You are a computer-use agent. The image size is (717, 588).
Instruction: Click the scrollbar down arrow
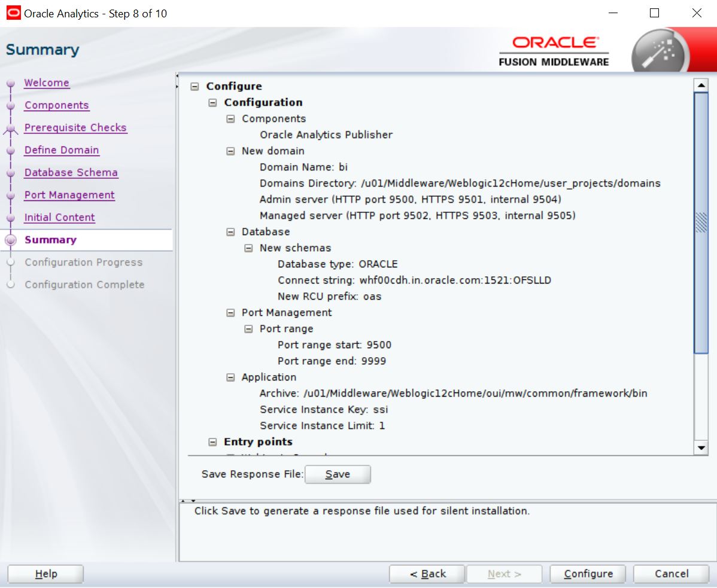701,448
